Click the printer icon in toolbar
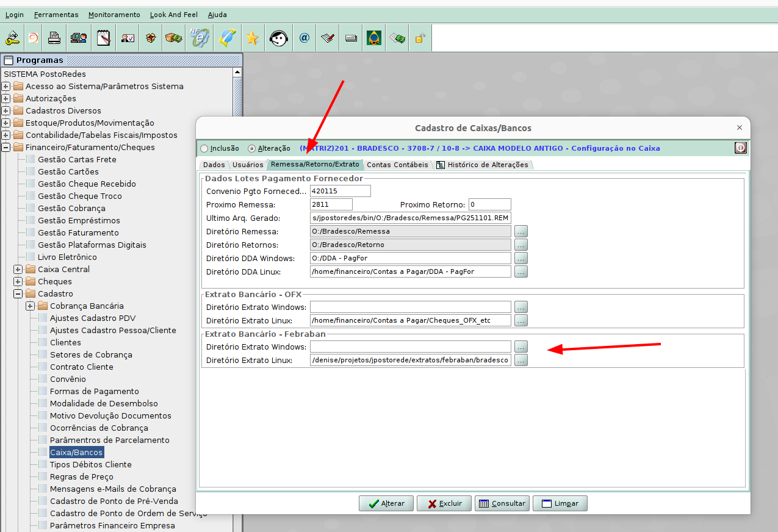 [54, 38]
